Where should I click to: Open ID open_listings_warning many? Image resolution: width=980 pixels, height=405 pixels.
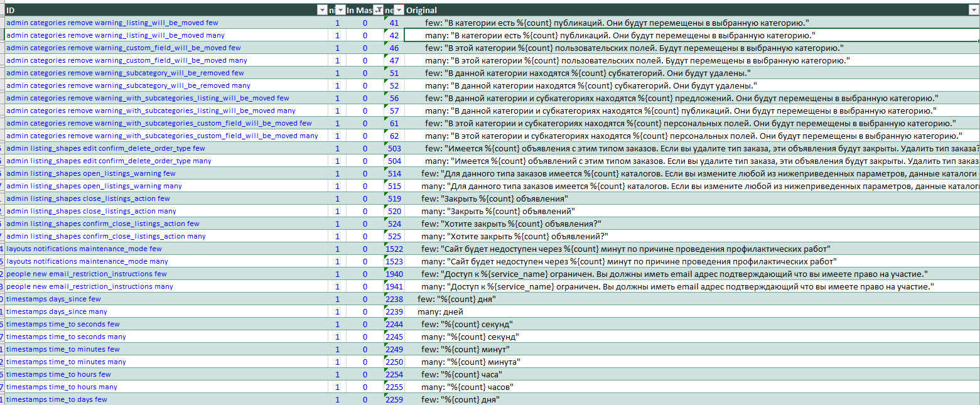(94, 186)
